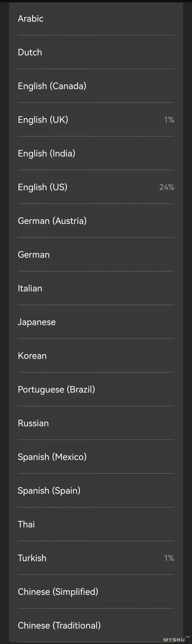Screen dimensions: 192x644
Task: Pick Italian from the language list
Action: (x=96, y=288)
